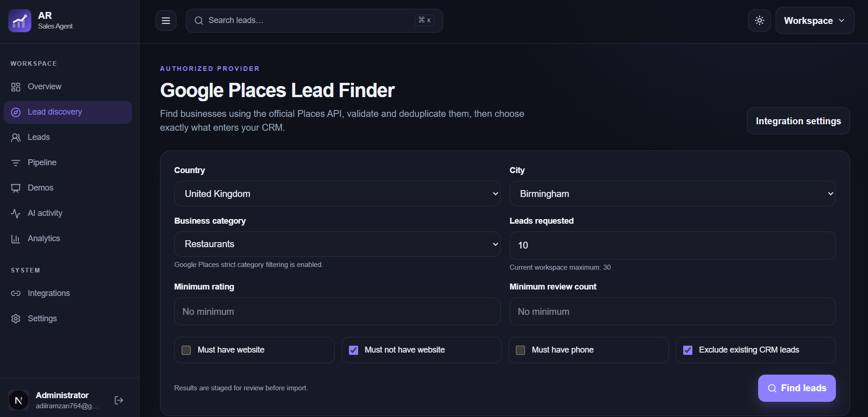Open Integration settings
The height and width of the screenshot is (417, 868).
[x=799, y=121]
